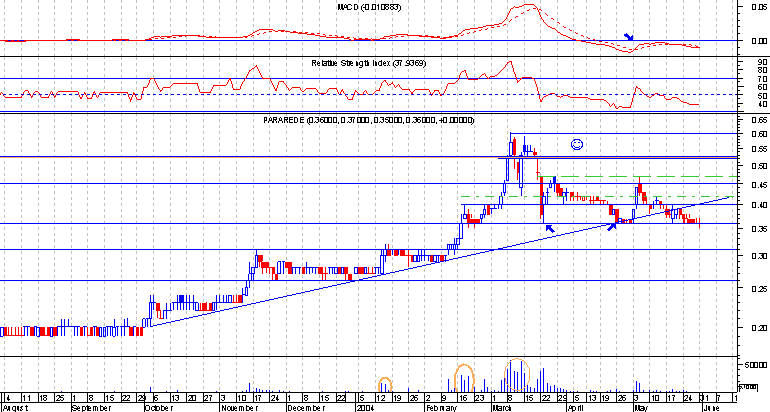This screenshot has height=412, width=770.
Task: Click price axis label 0.55
Action: click(x=759, y=149)
